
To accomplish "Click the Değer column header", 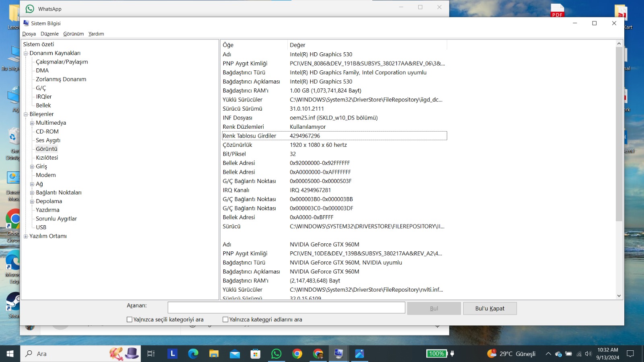I will 367,45.
